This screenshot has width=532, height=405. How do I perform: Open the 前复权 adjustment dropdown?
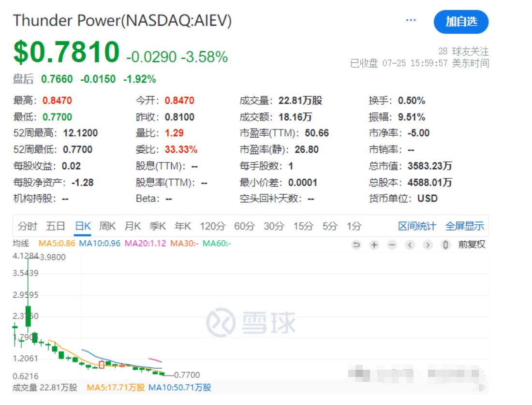pyautogui.click(x=472, y=245)
